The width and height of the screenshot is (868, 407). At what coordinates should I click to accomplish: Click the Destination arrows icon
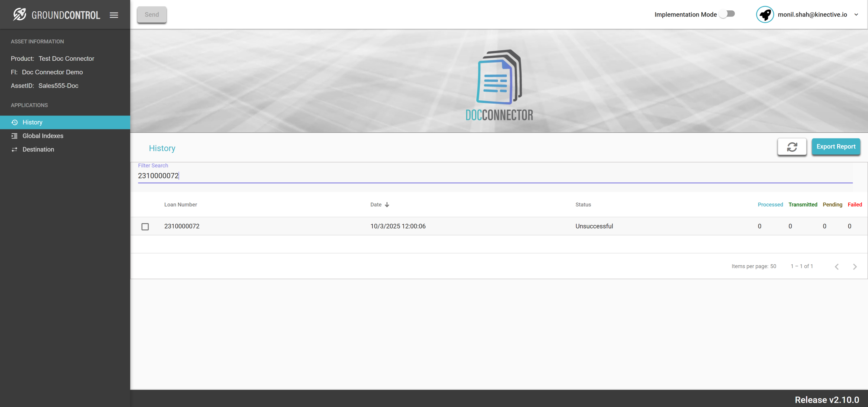[x=15, y=149]
